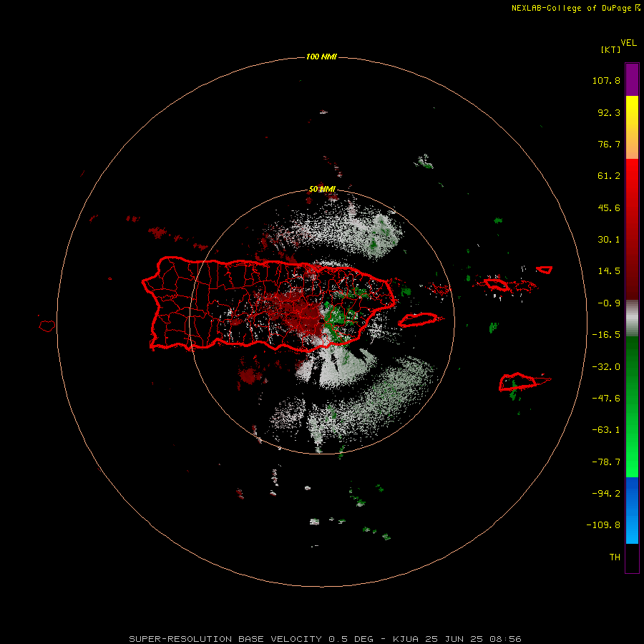Select the purple segment of velocity color bar
This screenshot has width=644, height=644.
632,79
